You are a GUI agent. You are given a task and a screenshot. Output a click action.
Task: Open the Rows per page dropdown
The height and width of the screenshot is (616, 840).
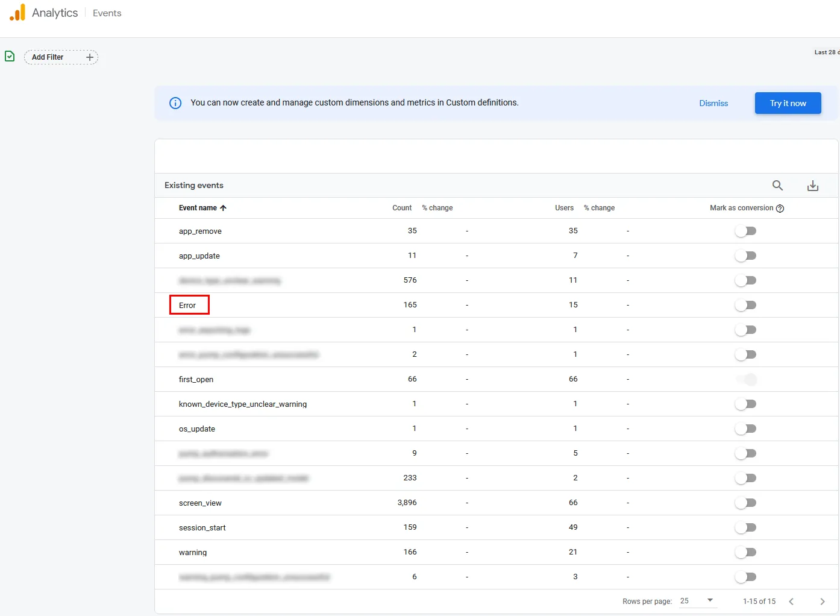click(697, 601)
